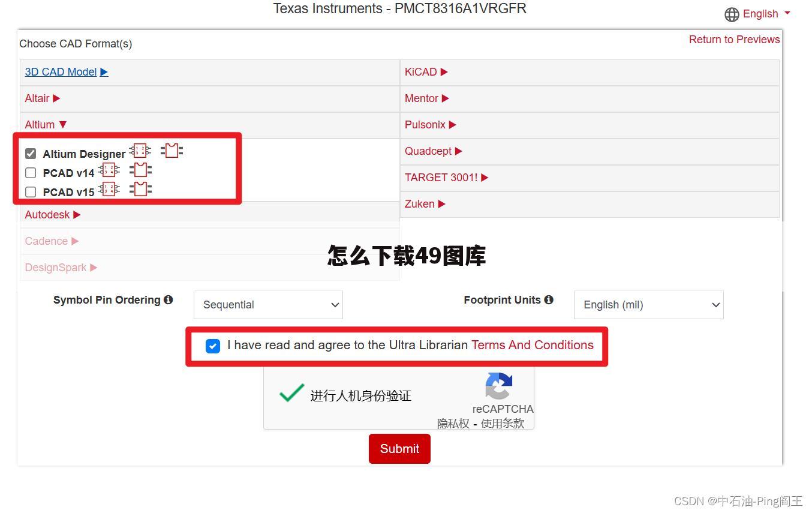812x513 pixels.
Task: Expand the TARGET 3001! format section
Action: (x=447, y=178)
